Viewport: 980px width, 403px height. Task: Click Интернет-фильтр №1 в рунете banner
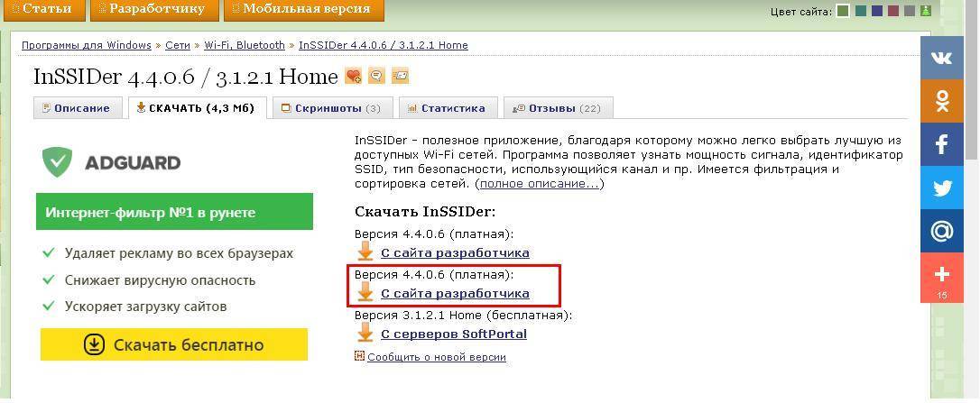(174, 212)
